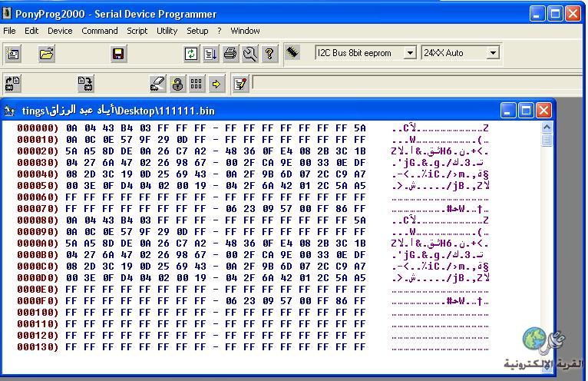Open setup via the wrench tool icon
The image size is (588, 381).
tap(249, 54)
